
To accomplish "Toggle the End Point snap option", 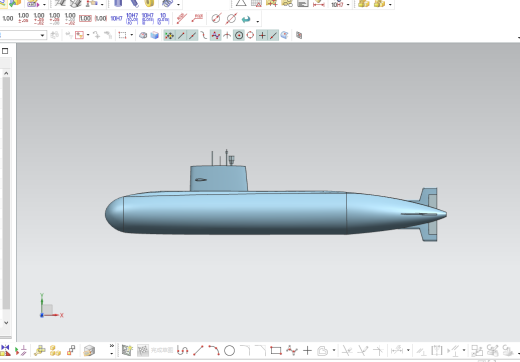I will click(181, 35).
